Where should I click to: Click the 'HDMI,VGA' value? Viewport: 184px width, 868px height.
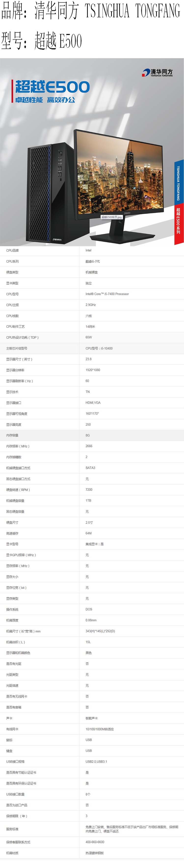[93, 403]
